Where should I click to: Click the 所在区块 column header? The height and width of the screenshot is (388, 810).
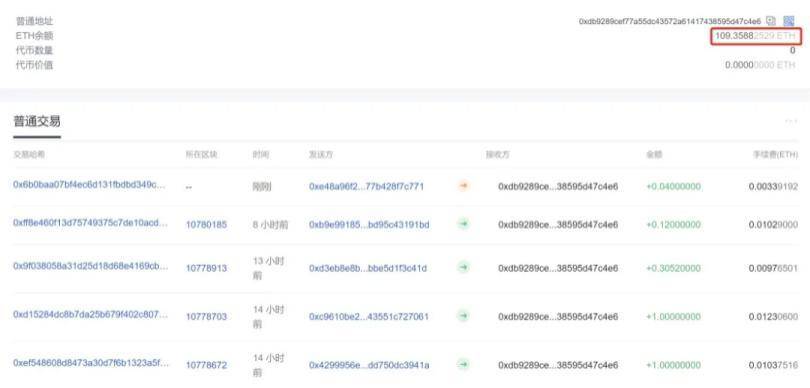pyautogui.click(x=201, y=154)
